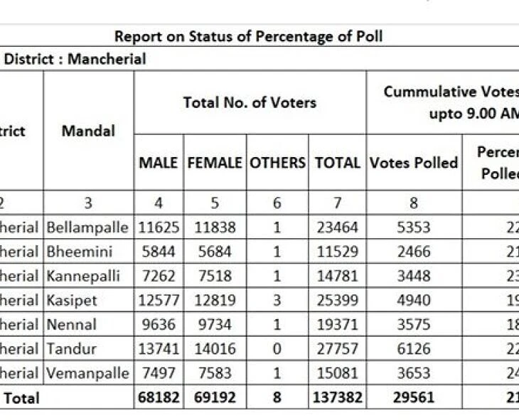Click the Tandur mandal cell
This screenshot has height=420, width=519.
pos(71,349)
